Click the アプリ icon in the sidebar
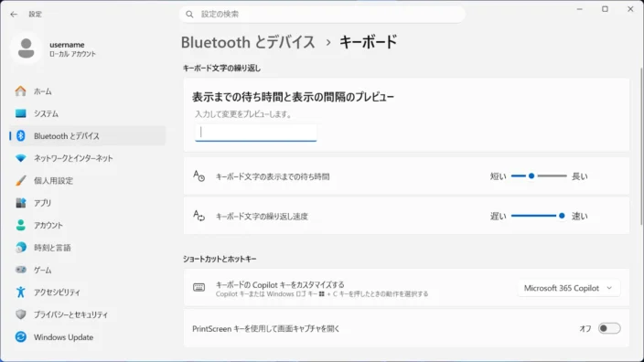The width and height of the screenshot is (644, 362). tap(20, 203)
